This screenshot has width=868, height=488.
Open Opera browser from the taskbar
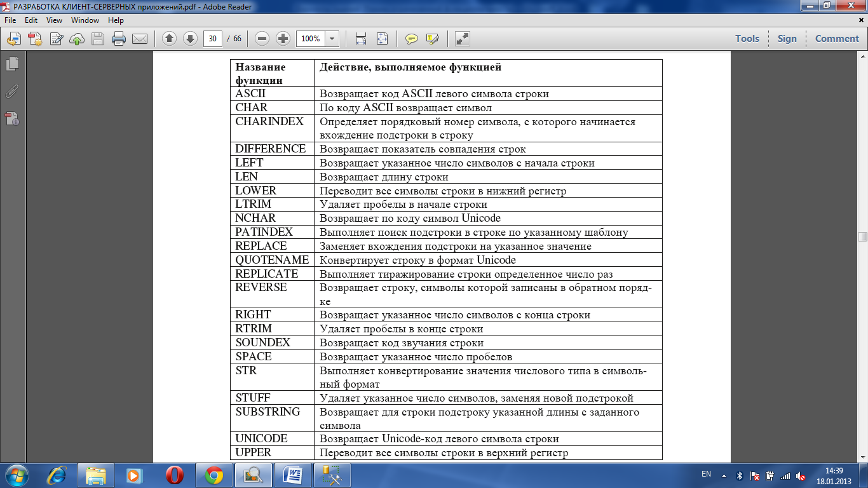point(175,475)
